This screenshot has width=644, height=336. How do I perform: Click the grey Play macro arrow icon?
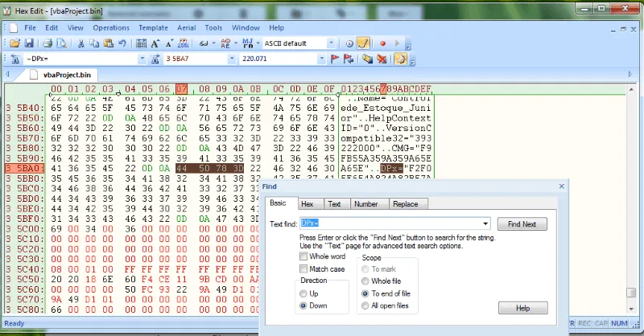pyautogui.click(x=397, y=43)
